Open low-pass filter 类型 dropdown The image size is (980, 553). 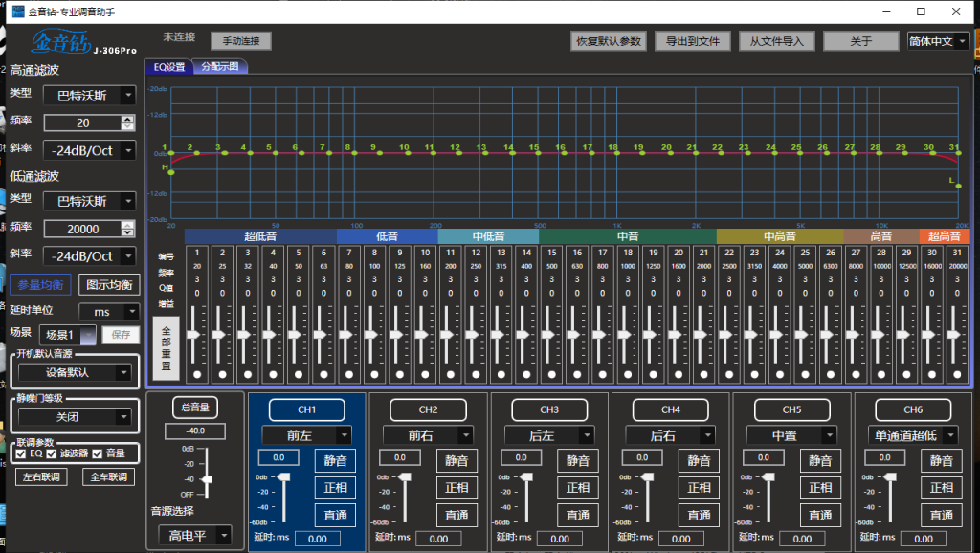point(89,201)
